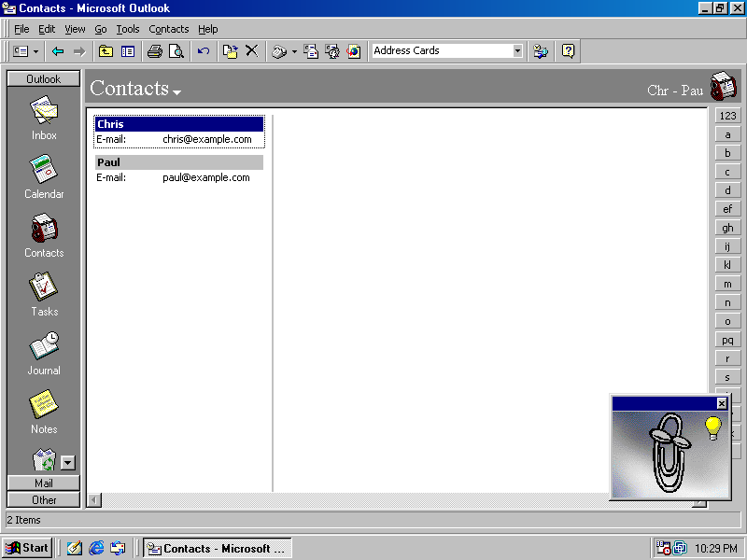Launch Outlook Express from quick launch
This screenshot has width=747, height=560.
click(x=118, y=548)
